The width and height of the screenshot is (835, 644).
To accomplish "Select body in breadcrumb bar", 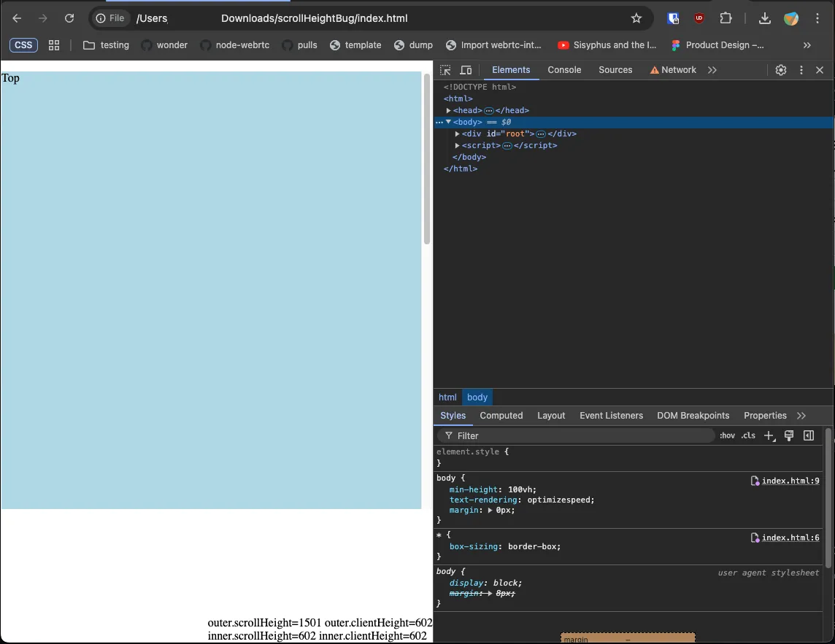I will [x=477, y=397].
